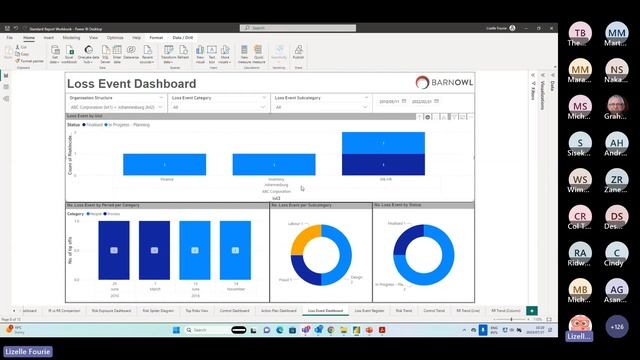Open the Help ribbon tab
The width and height of the screenshot is (640, 360).
[x=136, y=38]
